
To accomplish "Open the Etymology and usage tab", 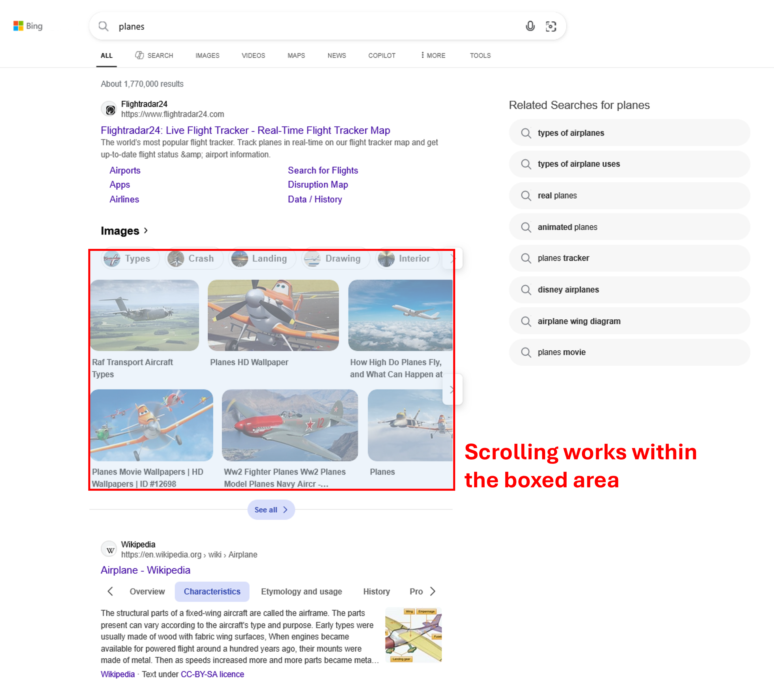I will (301, 591).
